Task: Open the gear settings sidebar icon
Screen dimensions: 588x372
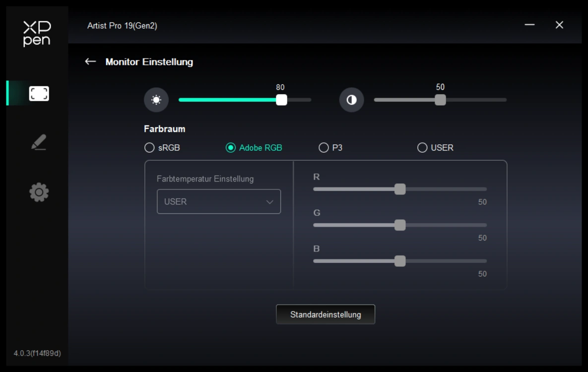Action: [x=39, y=192]
